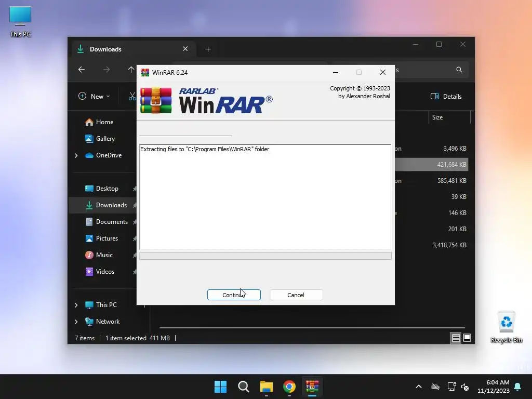Click the 3,496 KB file size

pos(455,149)
